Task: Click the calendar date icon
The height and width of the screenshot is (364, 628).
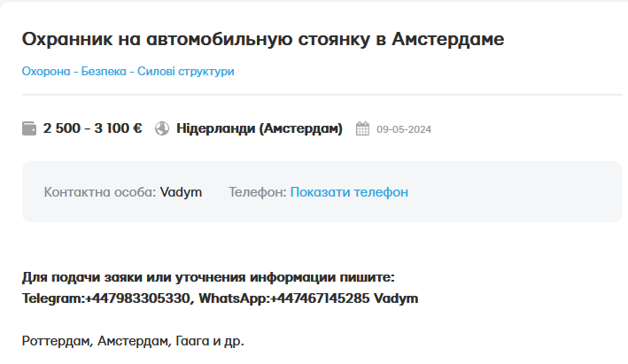Action: pyautogui.click(x=362, y=129)
